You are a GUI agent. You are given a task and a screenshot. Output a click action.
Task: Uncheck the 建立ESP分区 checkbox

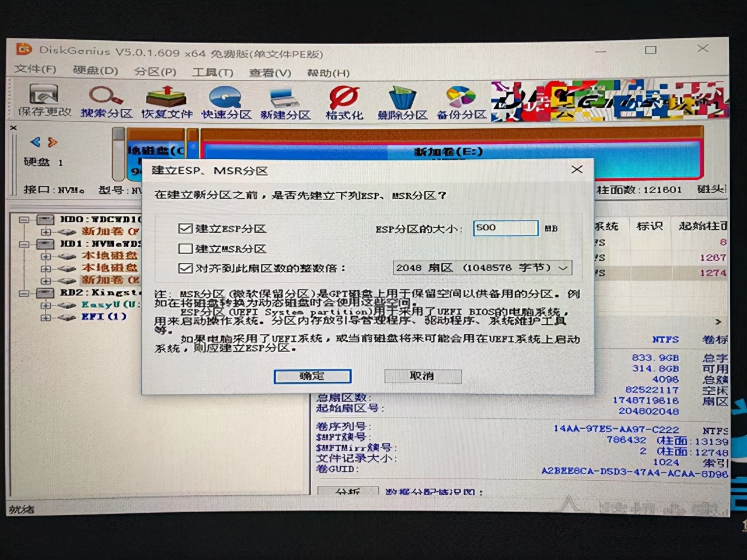[186, 229]
